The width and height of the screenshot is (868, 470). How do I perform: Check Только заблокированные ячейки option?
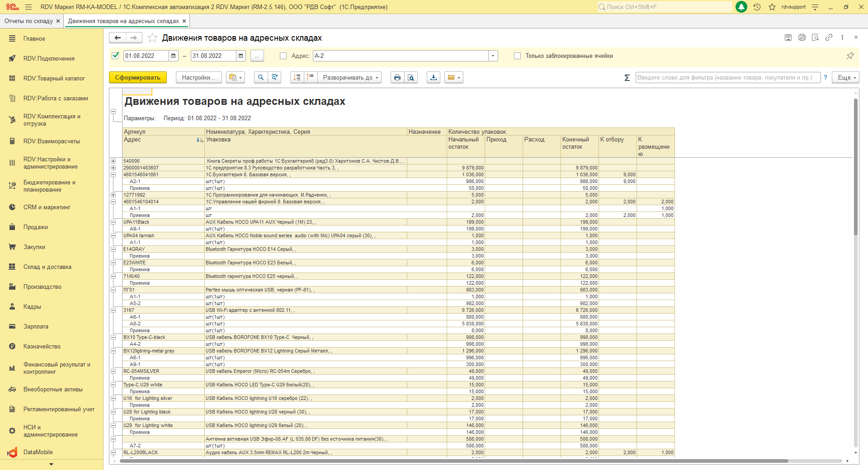point(518,56)
